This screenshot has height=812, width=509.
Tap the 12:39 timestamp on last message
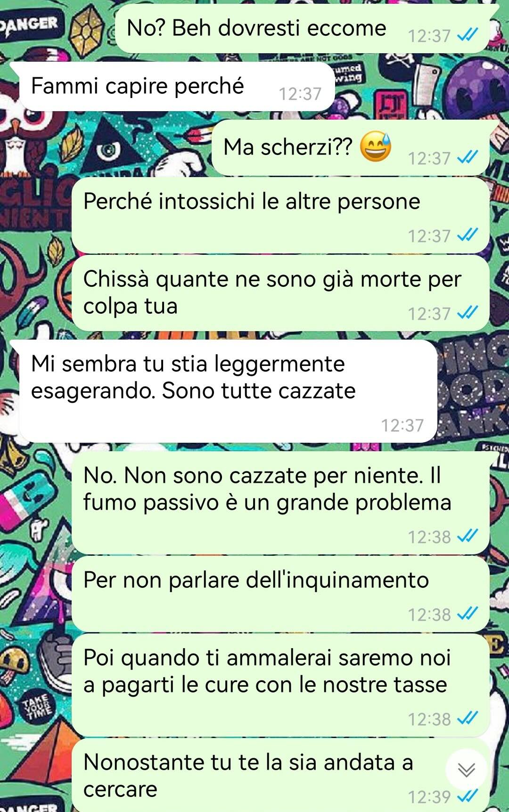tap(429, 797)
